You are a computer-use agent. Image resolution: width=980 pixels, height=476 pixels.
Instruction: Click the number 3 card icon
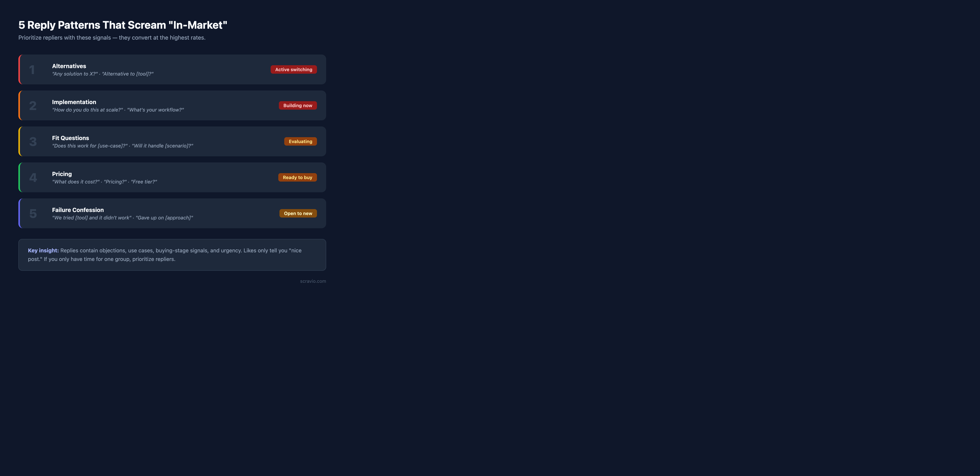click(x=33, y=142)
